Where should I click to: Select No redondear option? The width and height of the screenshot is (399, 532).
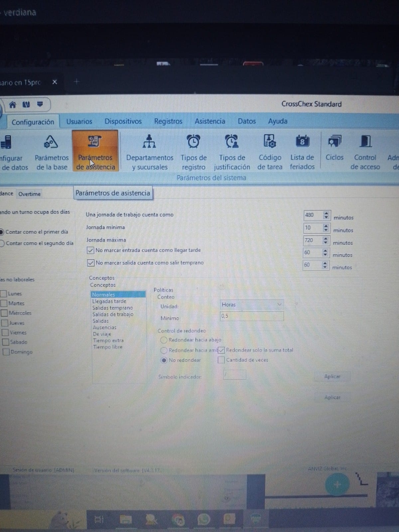[164, 360]
